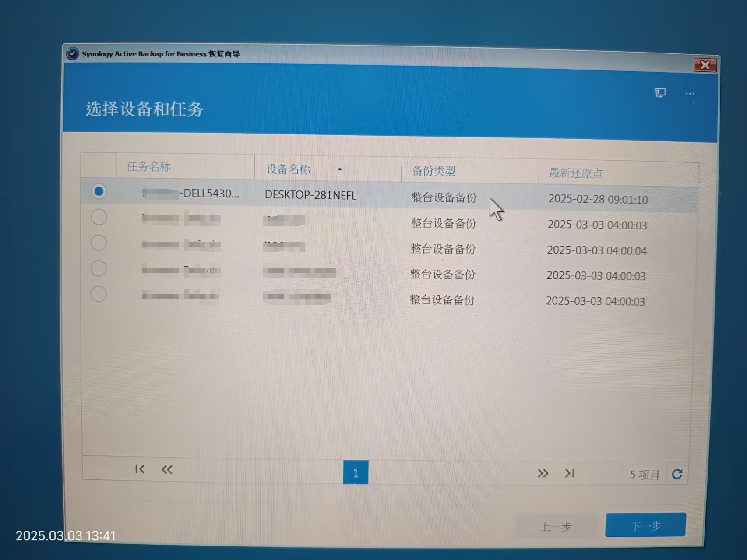Sort by 最新还原点 column header
This screenshot has height=560, width=747.
coord(575,173)
